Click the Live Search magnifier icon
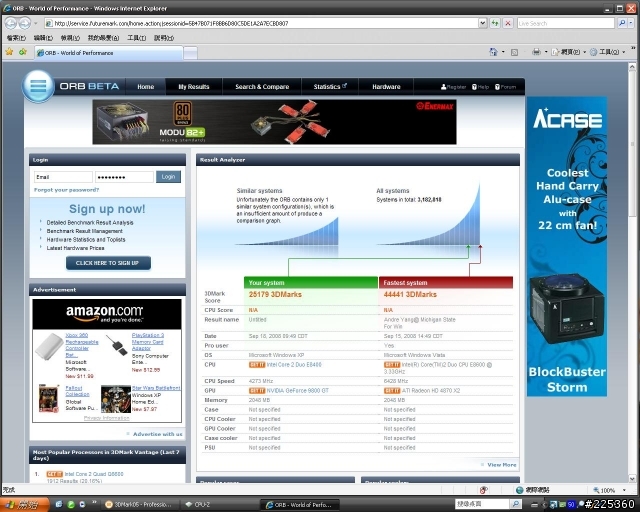The width and height of the screenshot is (640, 512). pyautogui.click(x=622, y=23)
